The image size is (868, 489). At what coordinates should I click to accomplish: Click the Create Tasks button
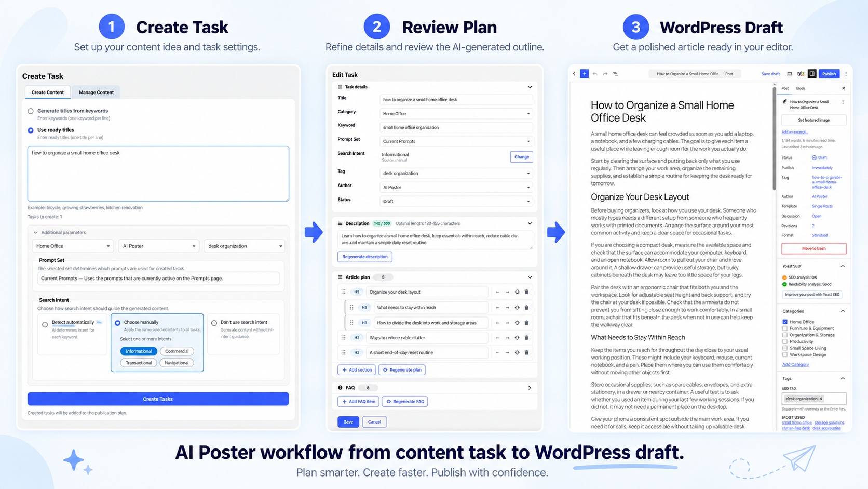click(x=158, y=399)
